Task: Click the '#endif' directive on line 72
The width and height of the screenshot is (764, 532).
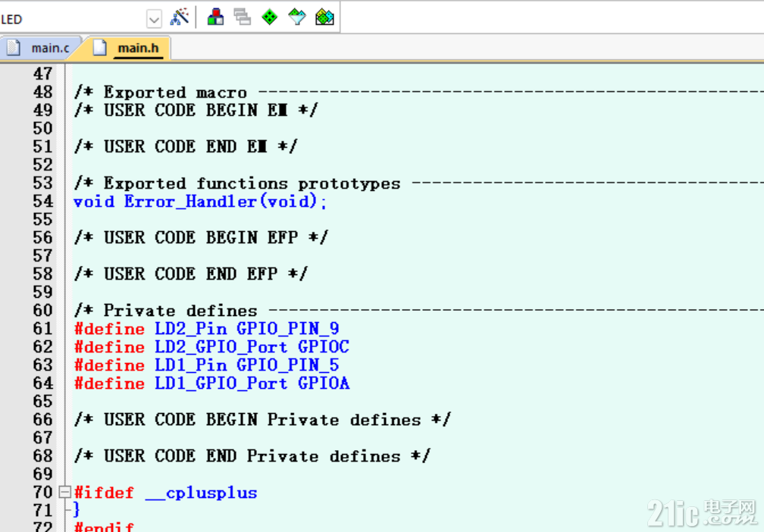Action: click(x=104, y=527)
